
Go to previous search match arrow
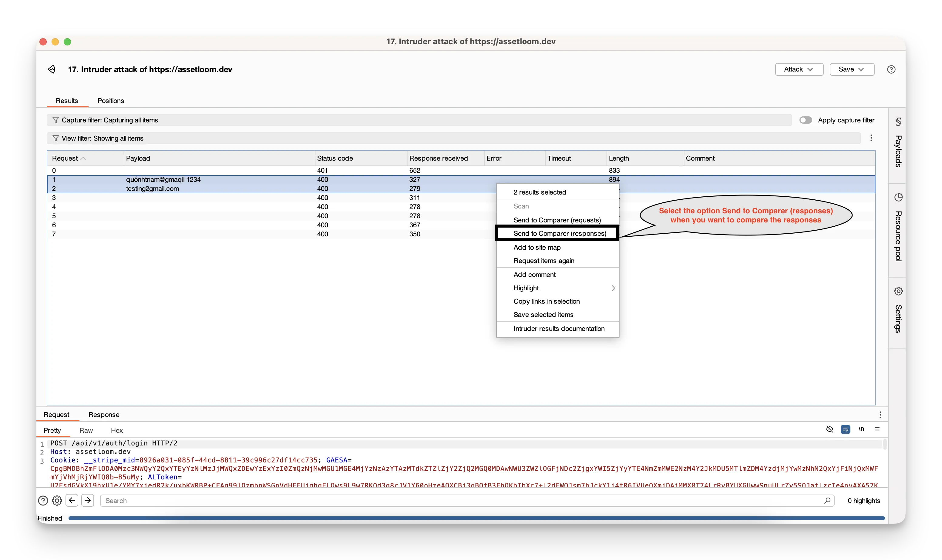(72, 500)
